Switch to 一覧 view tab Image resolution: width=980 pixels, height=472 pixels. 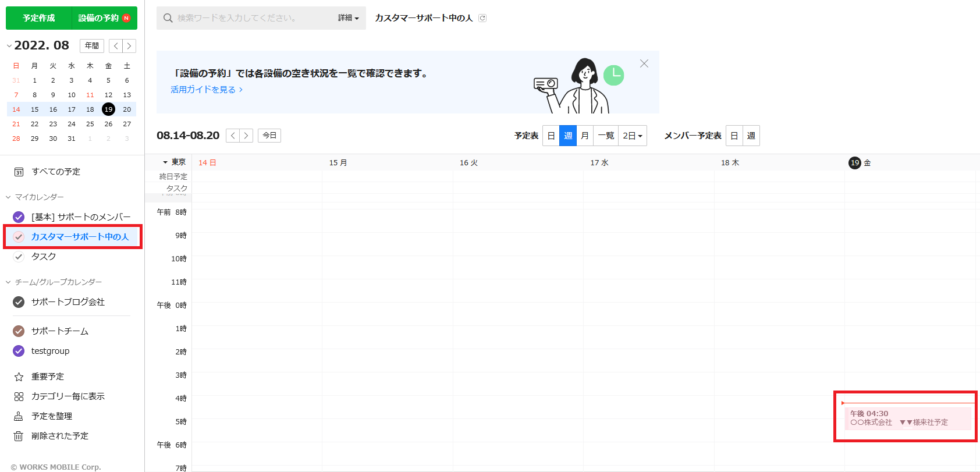point(606,136)
